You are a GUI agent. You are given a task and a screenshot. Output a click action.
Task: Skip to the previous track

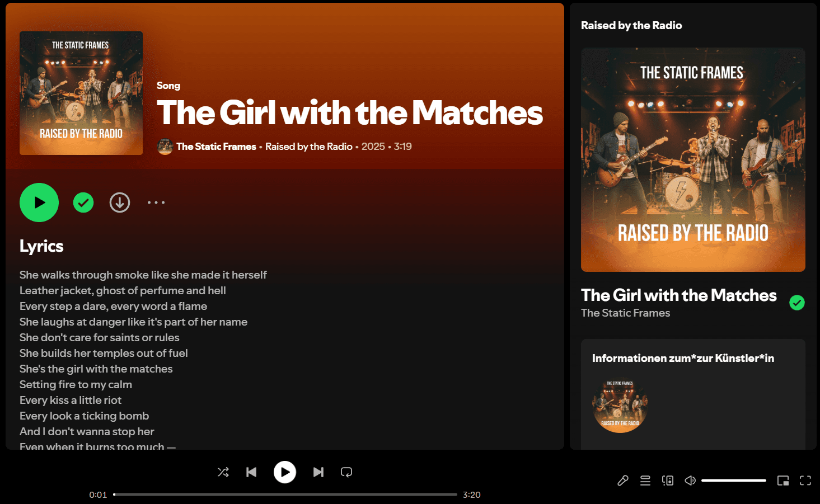tap(251, 472)
